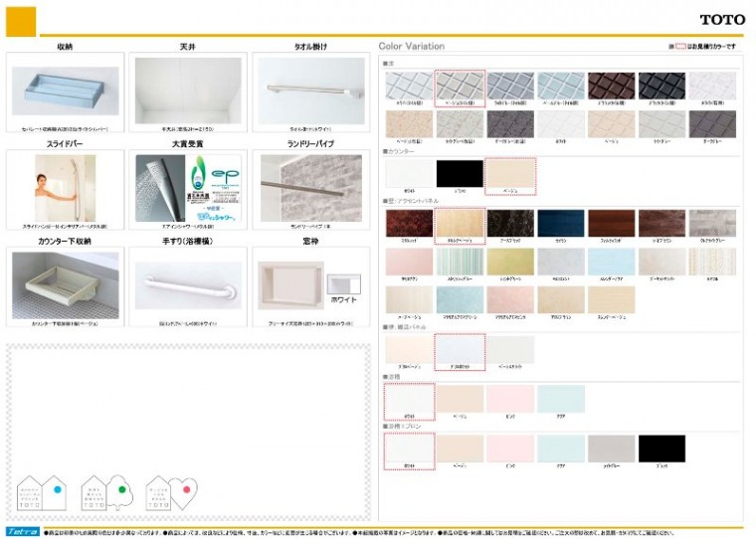This screenshot has height=539, width=756.
Task: Open the 天井 ceiling image
Action: point(188,90)
